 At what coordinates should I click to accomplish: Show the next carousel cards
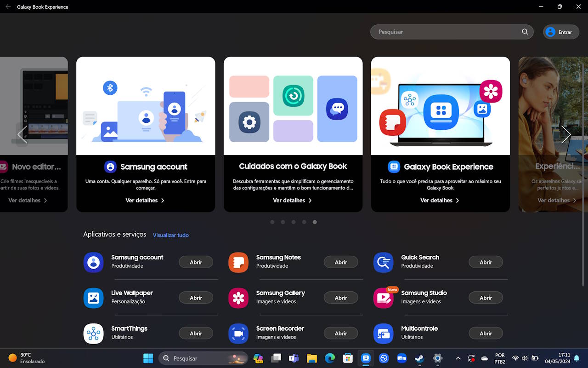pos(566,134)
